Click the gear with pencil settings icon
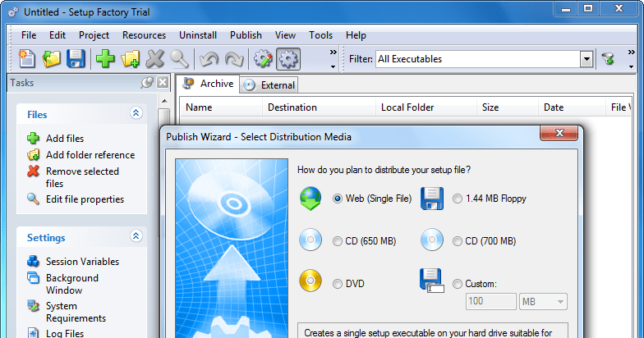 click(263, 59)
